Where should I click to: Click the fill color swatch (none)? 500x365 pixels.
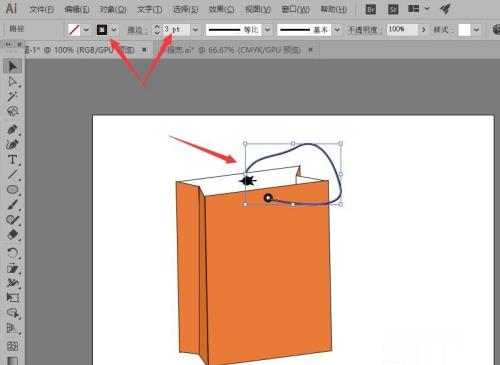[x=74, y=30]
